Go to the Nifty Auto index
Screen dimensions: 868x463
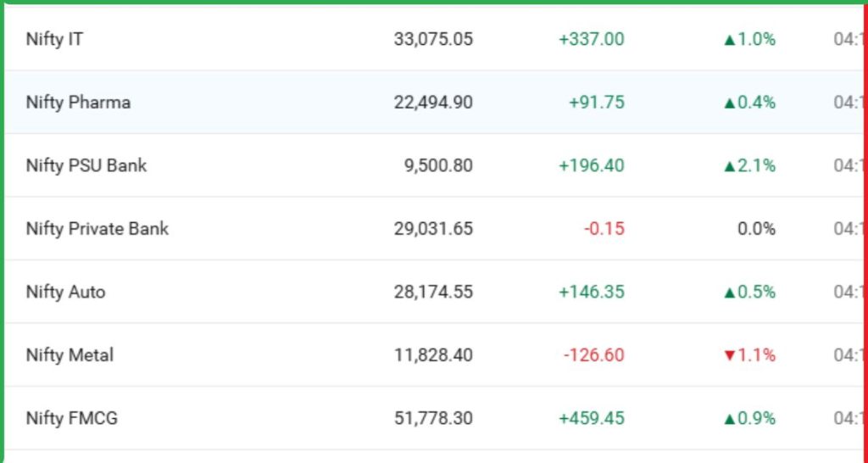(65, 292)
